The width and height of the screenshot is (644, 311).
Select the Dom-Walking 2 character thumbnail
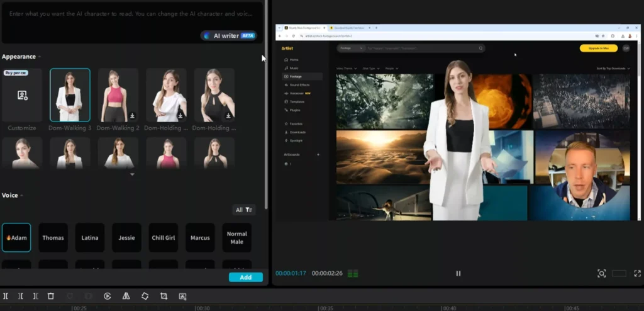118,95
